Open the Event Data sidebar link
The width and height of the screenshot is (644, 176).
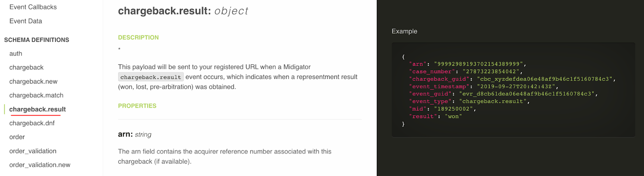[x=26, y=21]
